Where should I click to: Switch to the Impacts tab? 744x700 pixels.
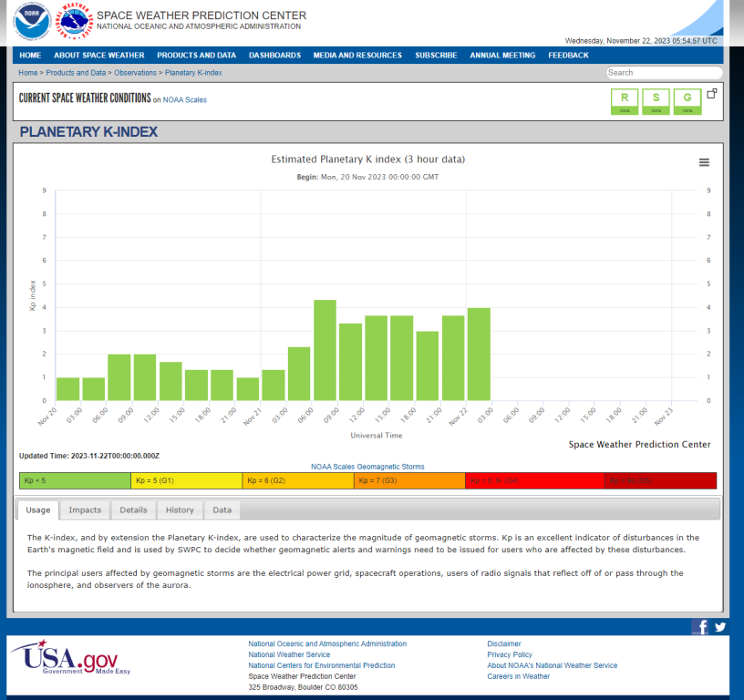(x=85, y=510)
